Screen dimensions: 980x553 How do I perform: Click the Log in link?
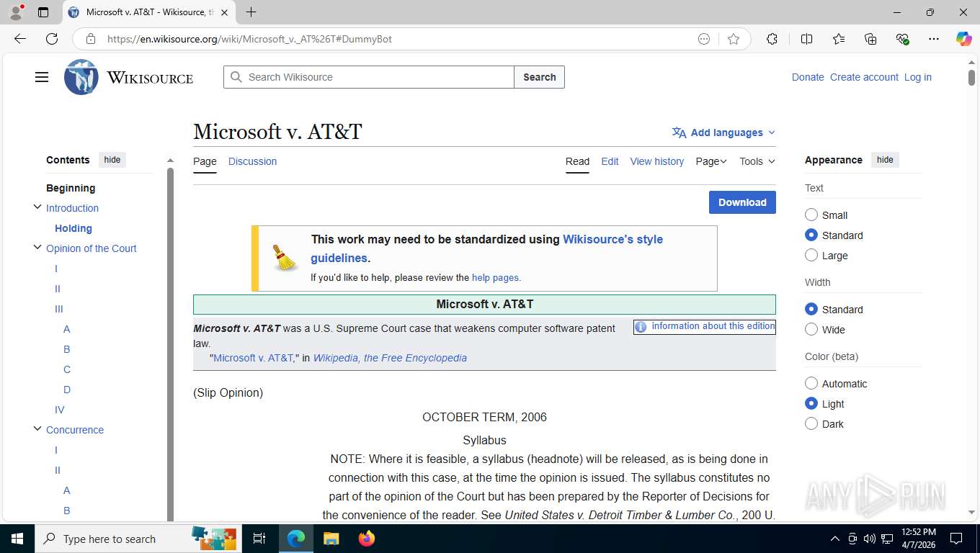point(918,77)
